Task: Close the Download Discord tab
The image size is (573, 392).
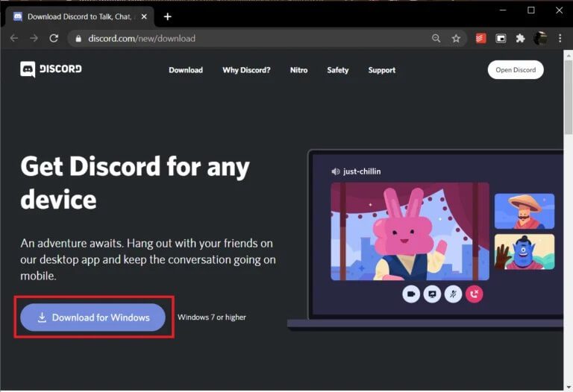Action: (x=144, y=16)
